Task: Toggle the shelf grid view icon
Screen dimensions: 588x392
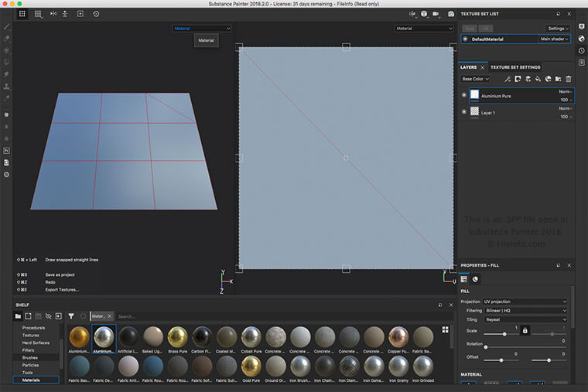Action: click(x=445, y=329)
